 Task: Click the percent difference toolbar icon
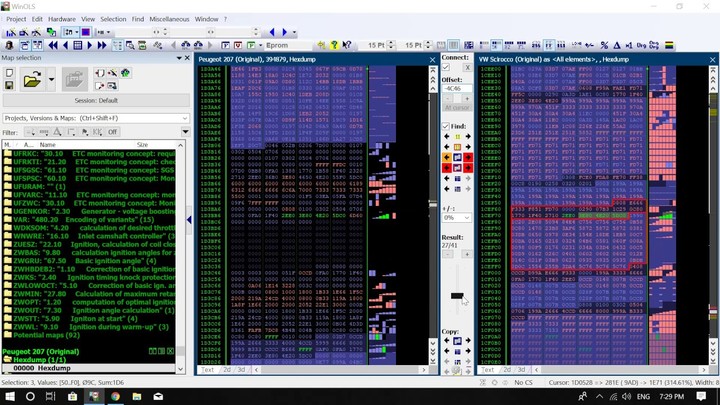tap(604, 45)
